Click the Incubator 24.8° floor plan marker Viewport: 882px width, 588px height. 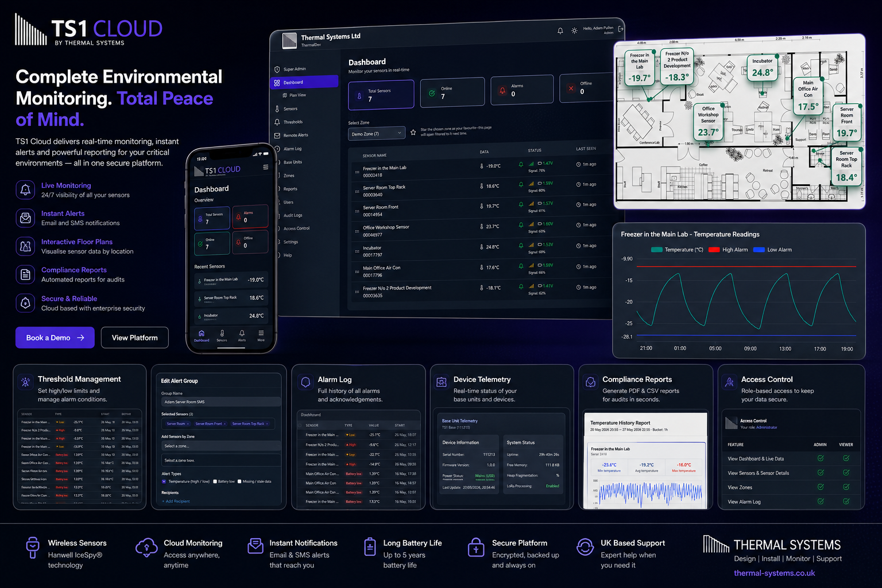(x=763, y=68)
